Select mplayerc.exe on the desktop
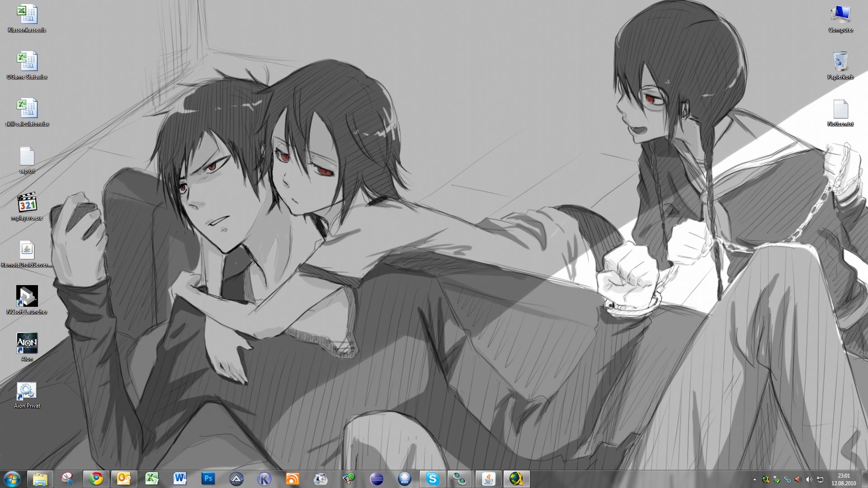Viewport: 868px width, 488px height. pos(27,206)
